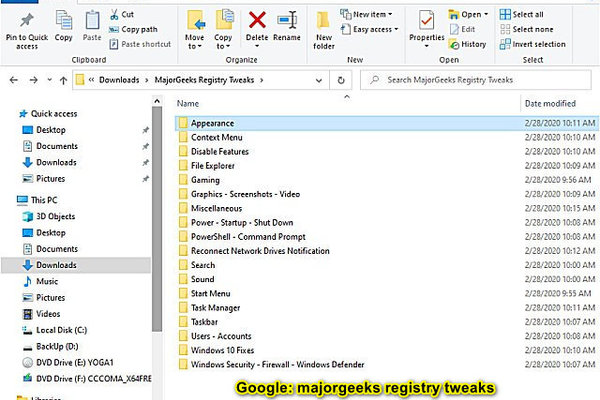Go forward with the forward arrow
This screenshot has height=400, width=600.
tap(34, 80)
